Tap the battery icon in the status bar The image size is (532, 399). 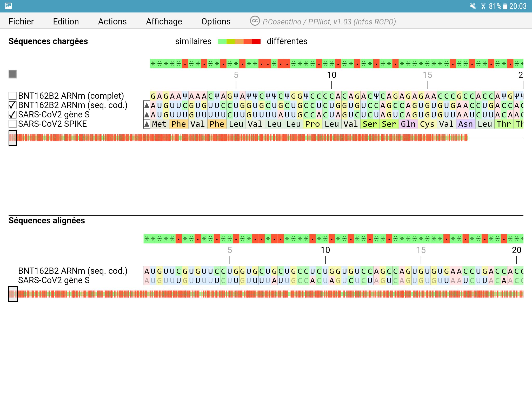[505, 6]
